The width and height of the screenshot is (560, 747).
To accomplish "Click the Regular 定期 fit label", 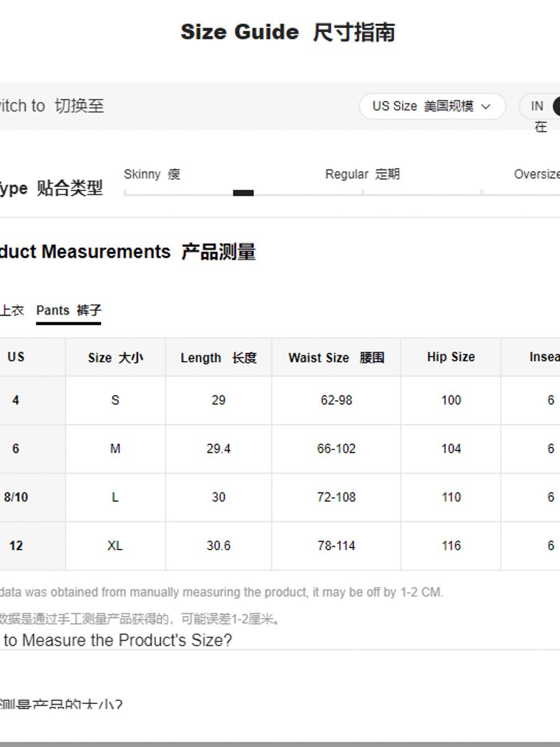I will (362, 174).
